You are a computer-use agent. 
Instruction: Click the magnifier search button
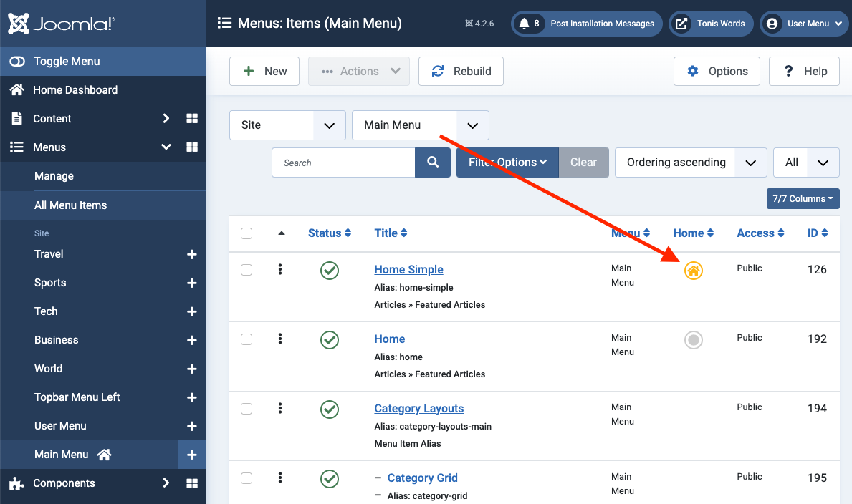(433, 163)
